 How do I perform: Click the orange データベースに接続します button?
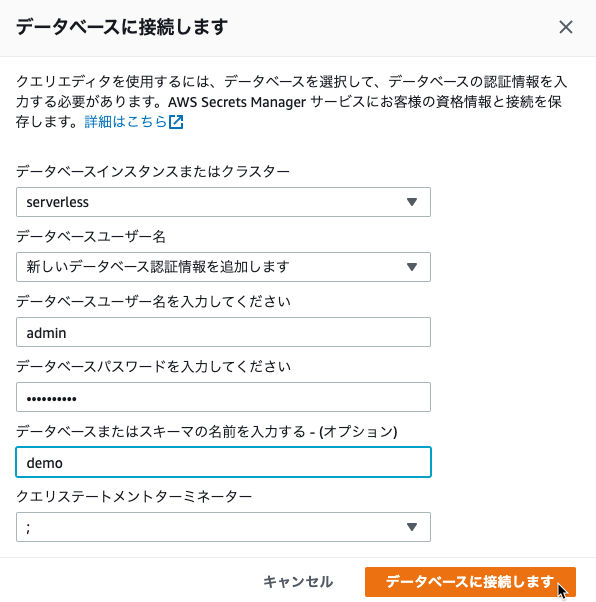click(x=470, y=582)
